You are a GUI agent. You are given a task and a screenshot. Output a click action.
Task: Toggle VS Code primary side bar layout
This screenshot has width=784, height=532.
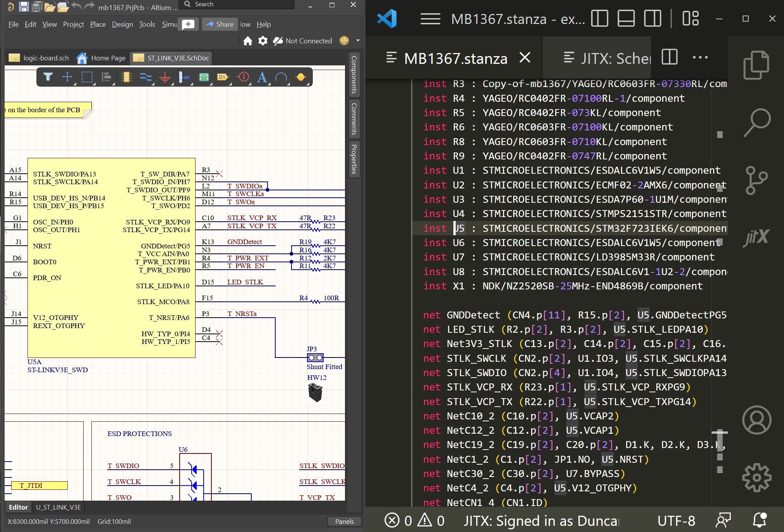coord(599,18)
